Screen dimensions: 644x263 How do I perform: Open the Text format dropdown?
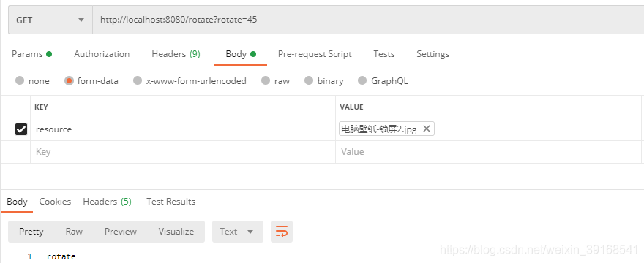click(237, 232)
